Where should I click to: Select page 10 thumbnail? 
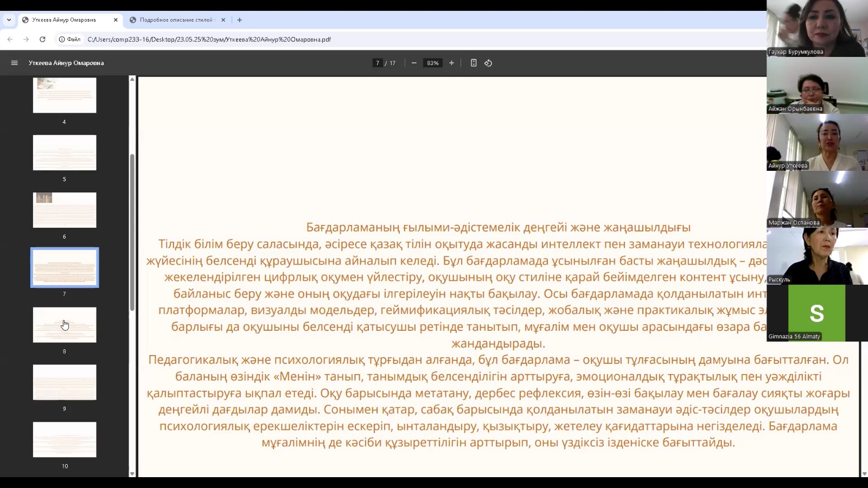[65, 440]
